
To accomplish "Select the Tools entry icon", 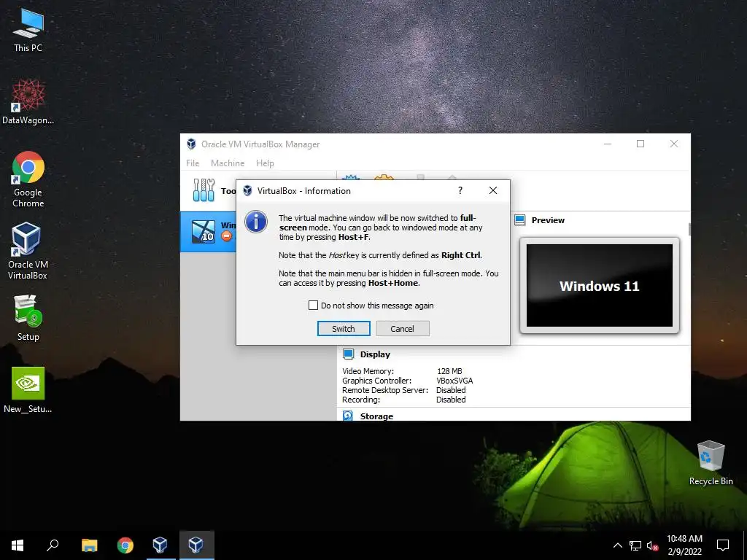I will 204,190.
